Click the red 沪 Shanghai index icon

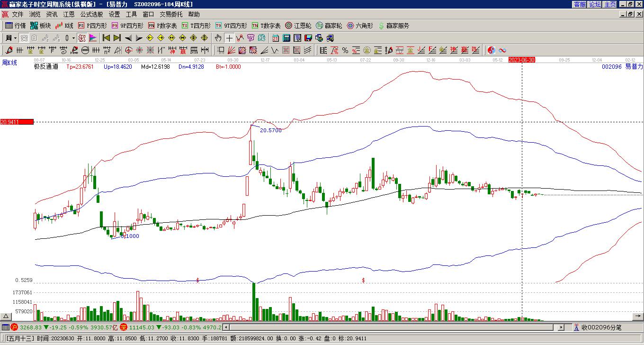[14, 327]
